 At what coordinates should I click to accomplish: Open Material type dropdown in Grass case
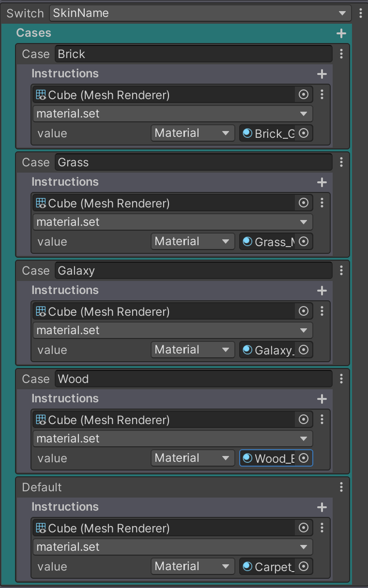[x=192, y=241]
